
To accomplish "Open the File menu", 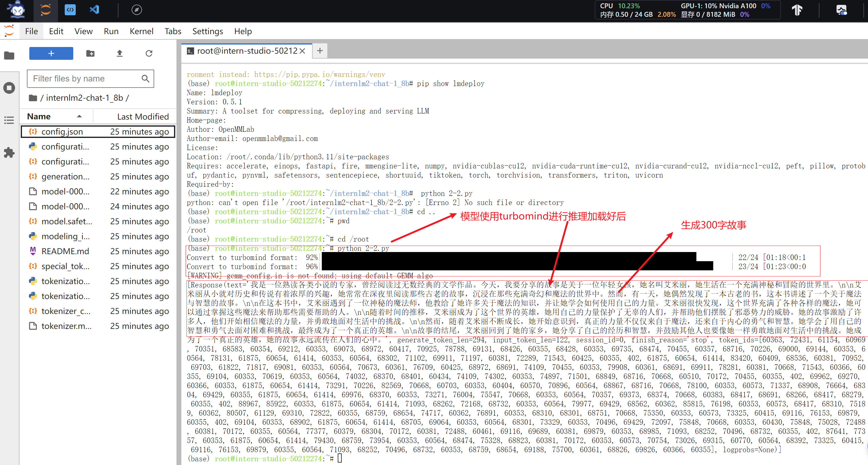I will (31, 31).
